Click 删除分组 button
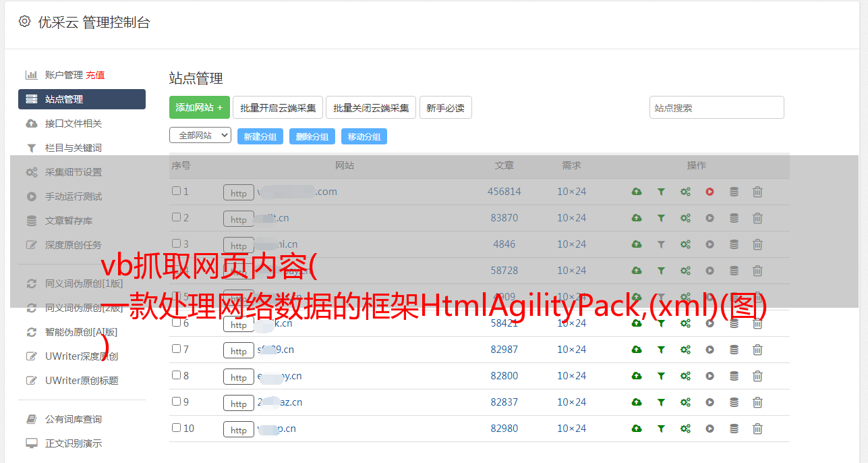 coord(312,136)
